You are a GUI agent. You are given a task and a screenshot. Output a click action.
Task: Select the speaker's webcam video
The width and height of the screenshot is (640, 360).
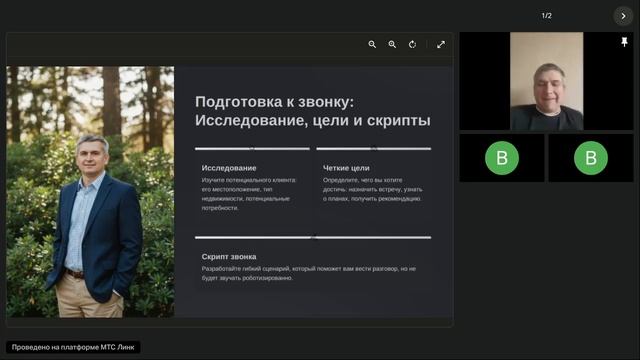tap(547, 81)
